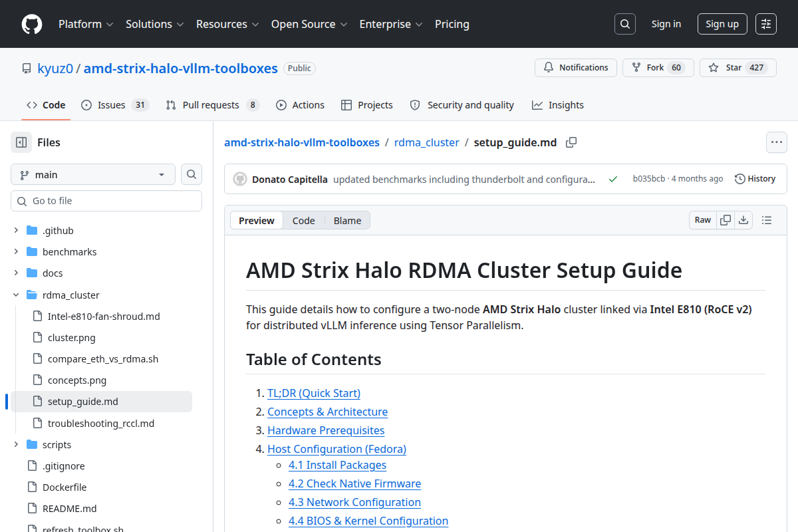Click the Sign in link
798x532 pixels.
coord(666,24)
